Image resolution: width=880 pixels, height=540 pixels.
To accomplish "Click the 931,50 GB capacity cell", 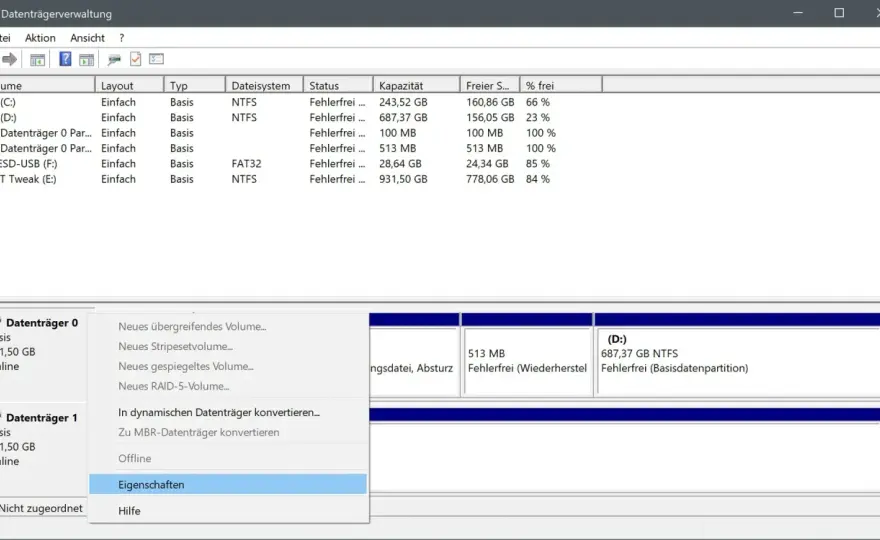I will (403, 179).
